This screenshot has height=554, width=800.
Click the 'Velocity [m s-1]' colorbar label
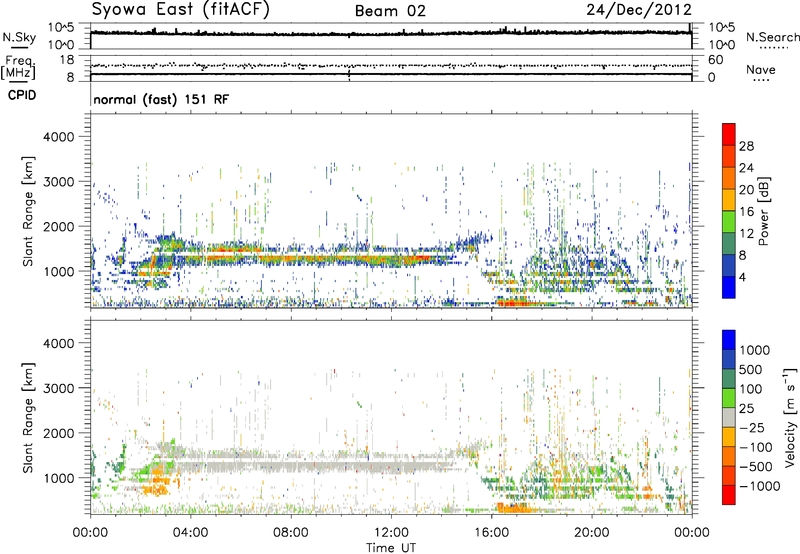pos(790,417)
